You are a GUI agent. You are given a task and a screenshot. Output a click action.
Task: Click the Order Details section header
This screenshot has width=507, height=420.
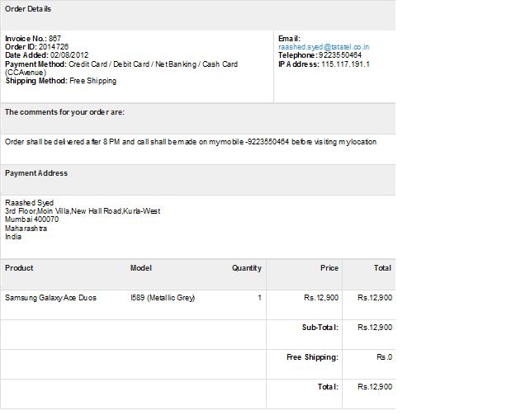[28, 9]
